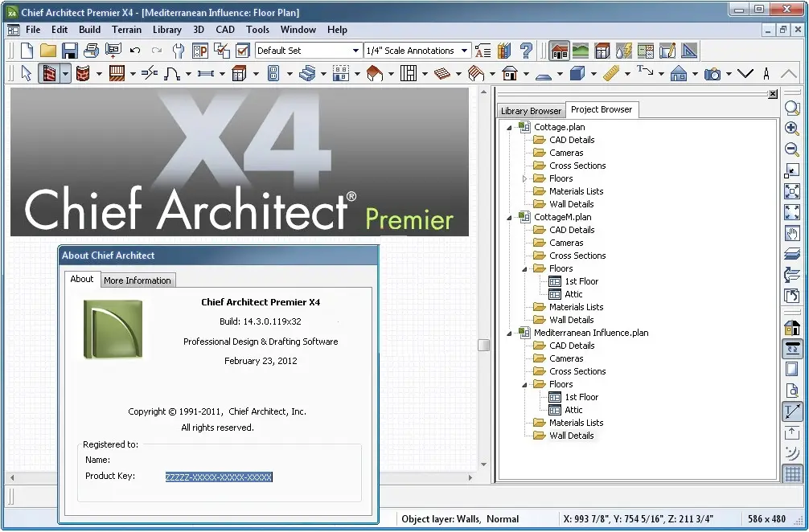Toggle the Color on/off house icon
The image size is (809, 532).
792,328
